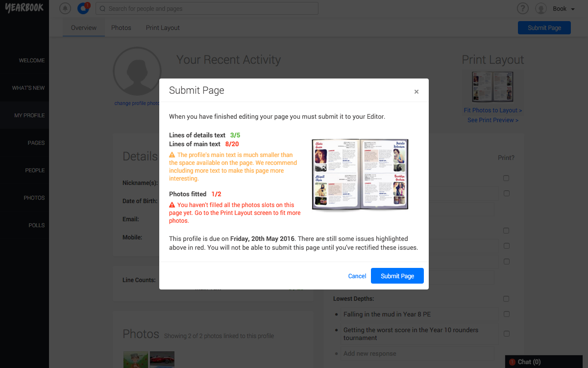
Task: Click the Submit Page button in top bar
Action: 544,27
